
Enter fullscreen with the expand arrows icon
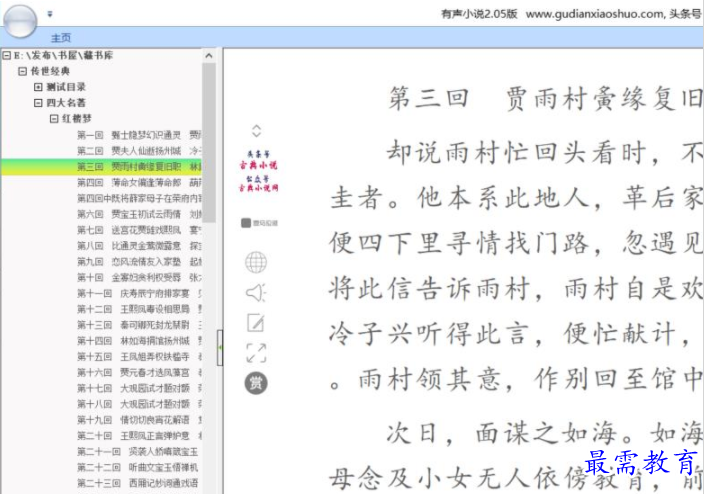click(256, 353)
